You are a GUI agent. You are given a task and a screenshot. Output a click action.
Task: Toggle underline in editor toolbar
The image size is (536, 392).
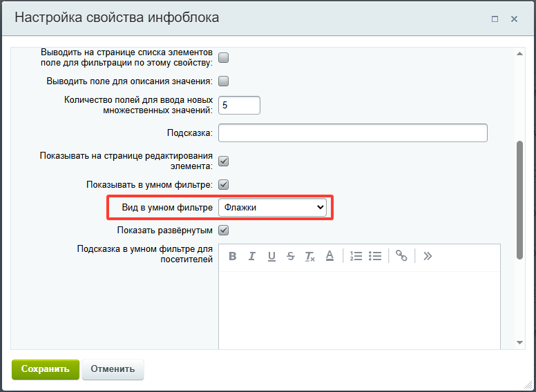tap(271, 256)
